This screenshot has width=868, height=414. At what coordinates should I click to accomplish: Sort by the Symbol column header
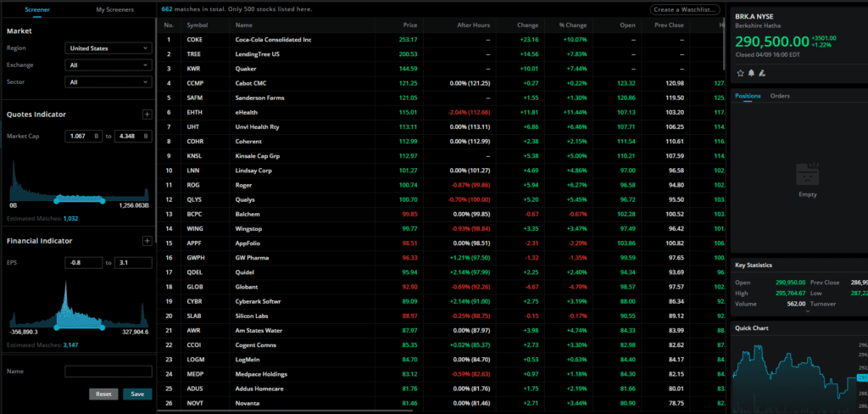[x=197, y=25]
